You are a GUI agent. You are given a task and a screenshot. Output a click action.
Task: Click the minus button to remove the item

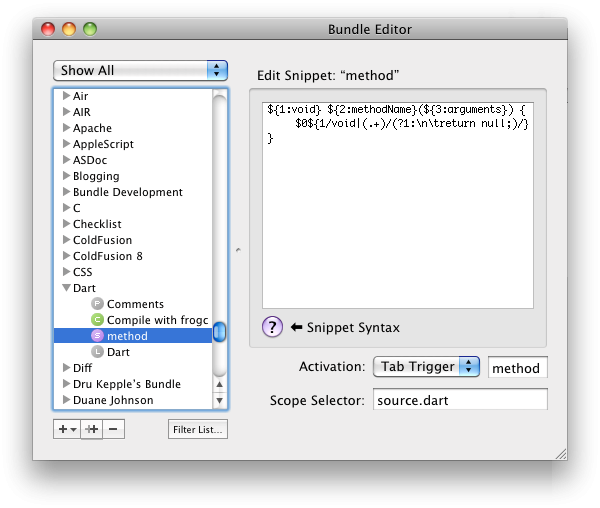pyautogui.click(x=113, y=429)
